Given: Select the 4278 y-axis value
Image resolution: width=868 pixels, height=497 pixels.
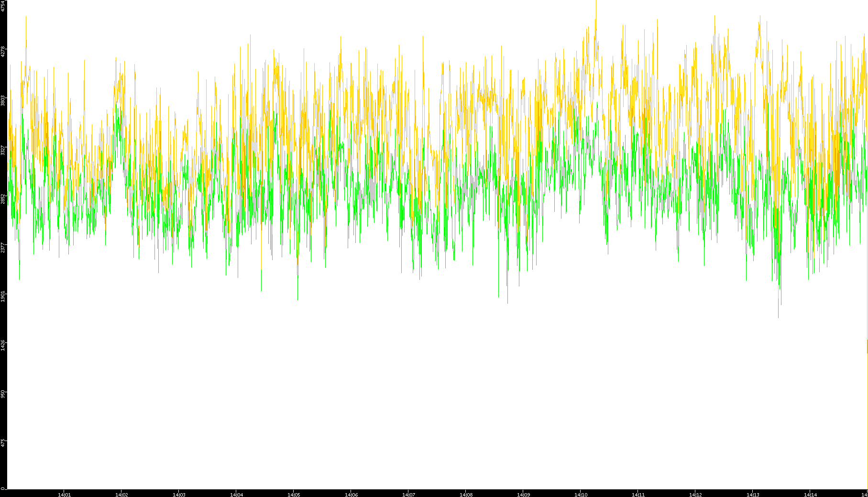Looking at the screenshot, I should tap(3, 51).
